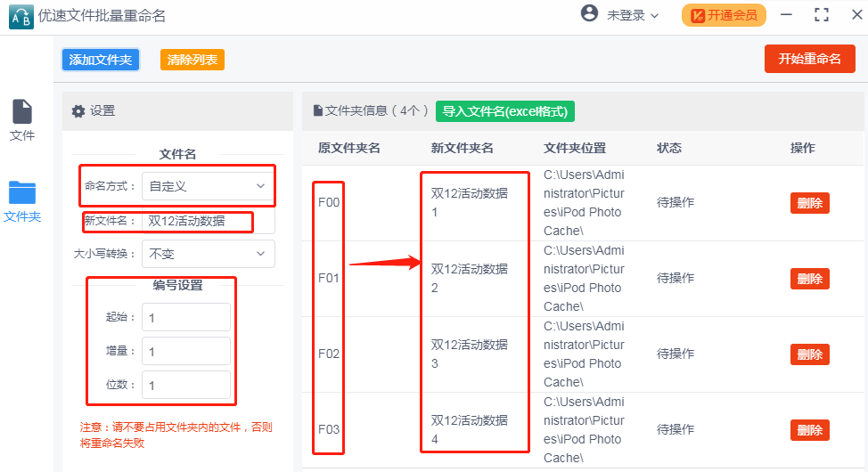Click the 新文件名 input field
This screenshot has height=472, width=868.
[x=208, y=221]
